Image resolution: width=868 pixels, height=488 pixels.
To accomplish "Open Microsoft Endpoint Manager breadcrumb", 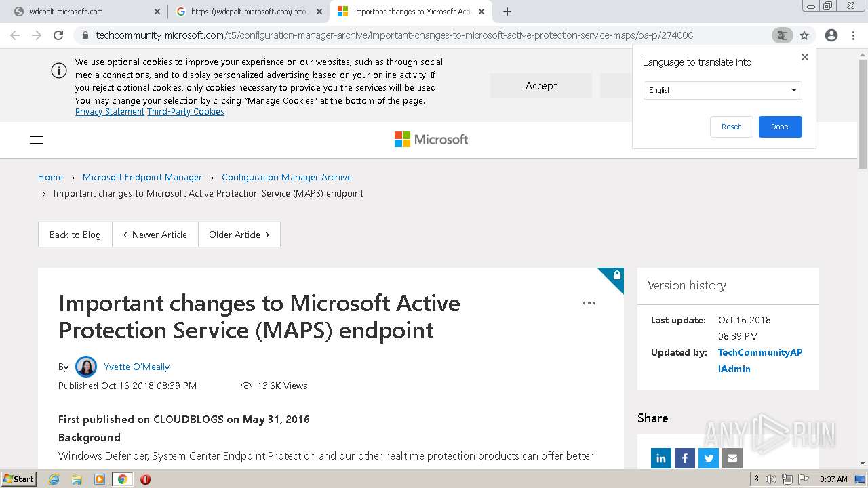I will [x=142, y=177].
